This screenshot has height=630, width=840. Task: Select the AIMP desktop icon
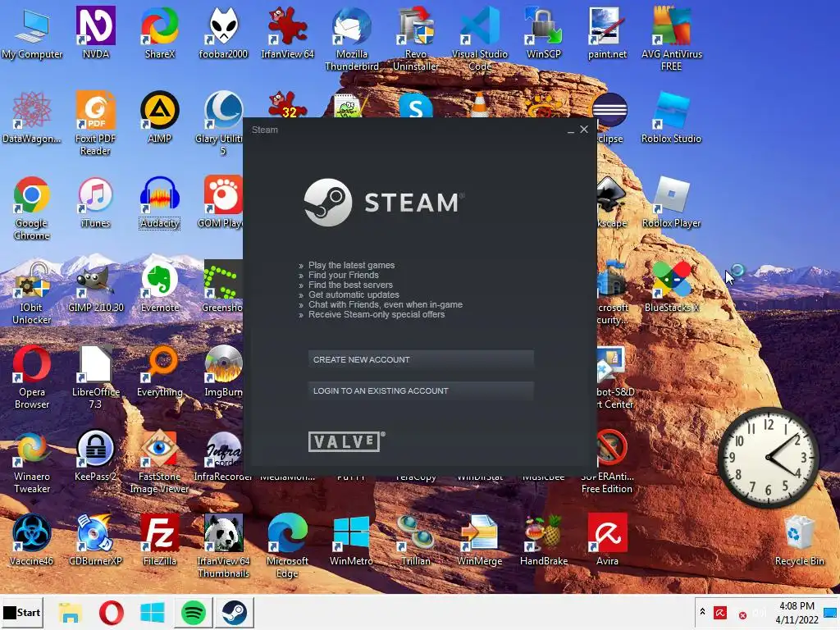[x=160, y=118]
